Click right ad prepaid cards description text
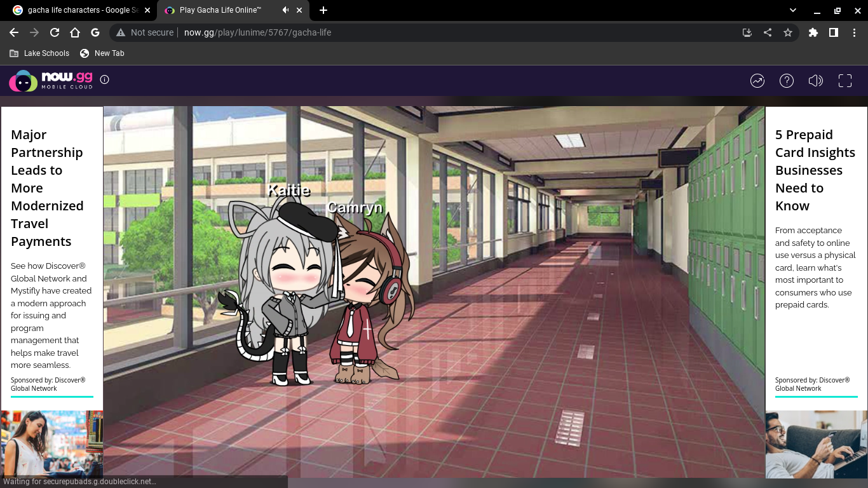This screenshot has height=488, width=868. point(815,268)
